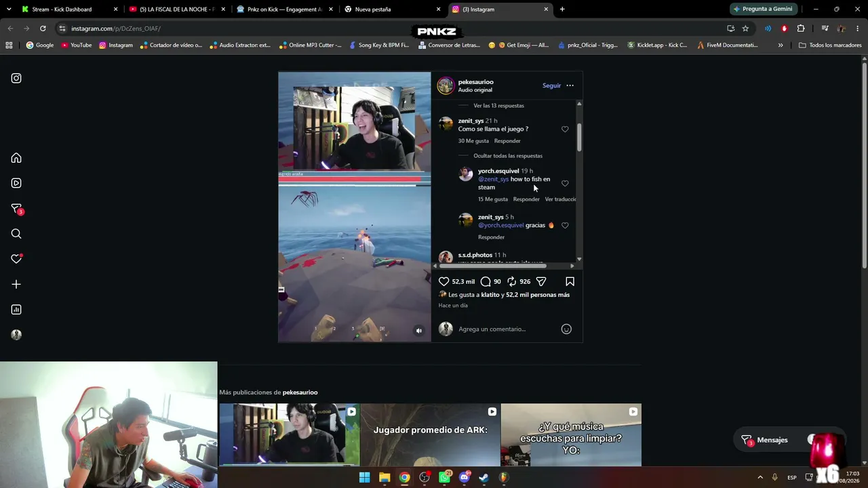Open Steam from the taskbar
Screen dimensions: 868x488
tap(484, 477)
